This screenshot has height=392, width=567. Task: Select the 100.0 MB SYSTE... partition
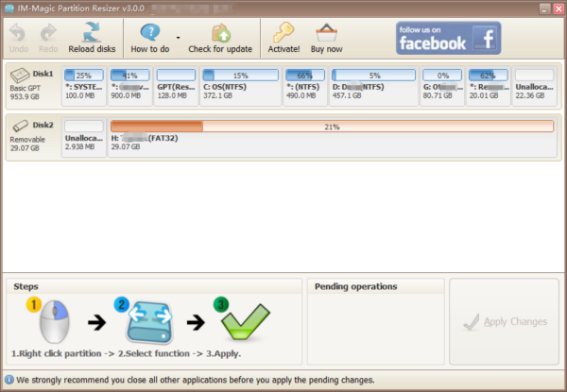tap(84, 86)
